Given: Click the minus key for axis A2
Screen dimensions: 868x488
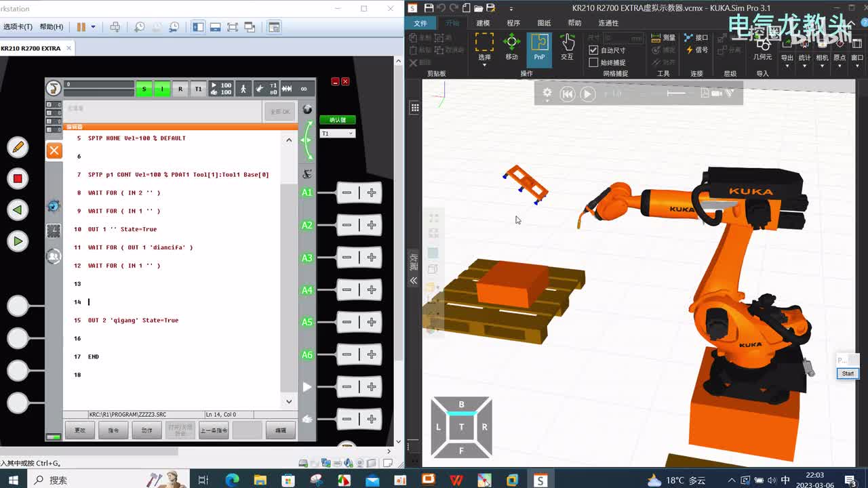Looking at the screenshot, I should click(347, 225).
